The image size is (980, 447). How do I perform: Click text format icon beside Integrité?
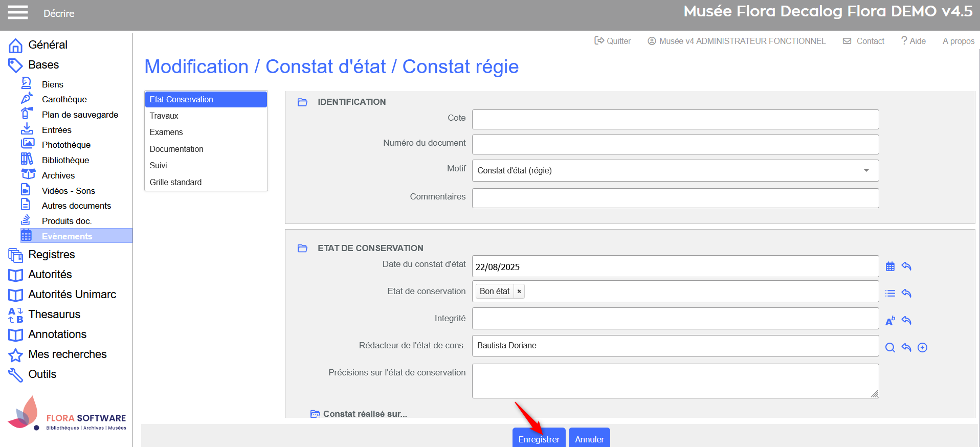click(890, 321)
